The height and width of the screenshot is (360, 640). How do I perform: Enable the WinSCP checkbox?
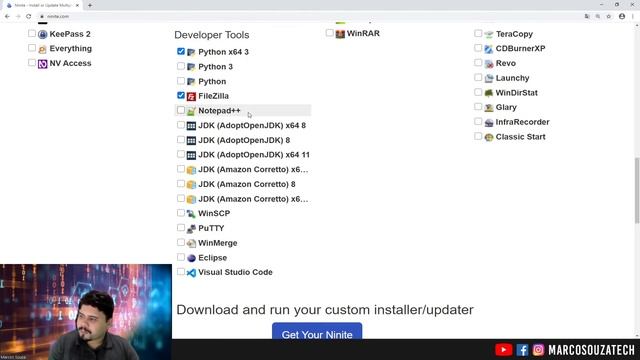pyautogui.click(x=181, y=213)
